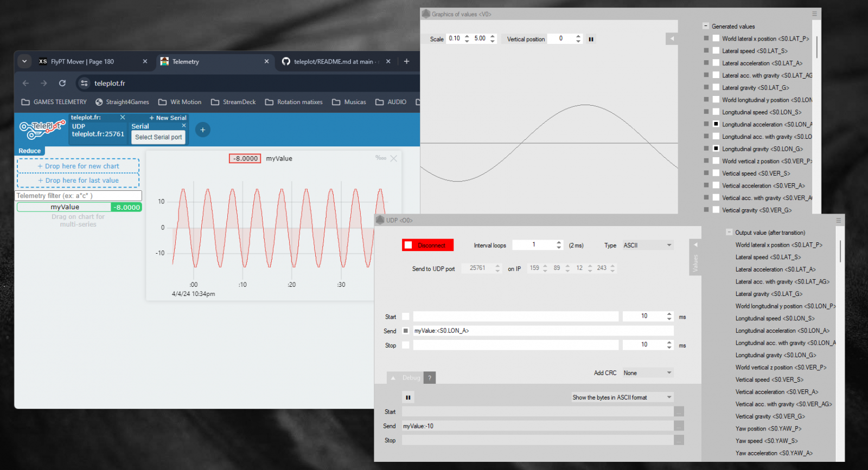The height and width of the screenshot is (470, 868).
Task: Click the Send string field myValue:<S0.LON_A>
Action: tap(543, 331)
